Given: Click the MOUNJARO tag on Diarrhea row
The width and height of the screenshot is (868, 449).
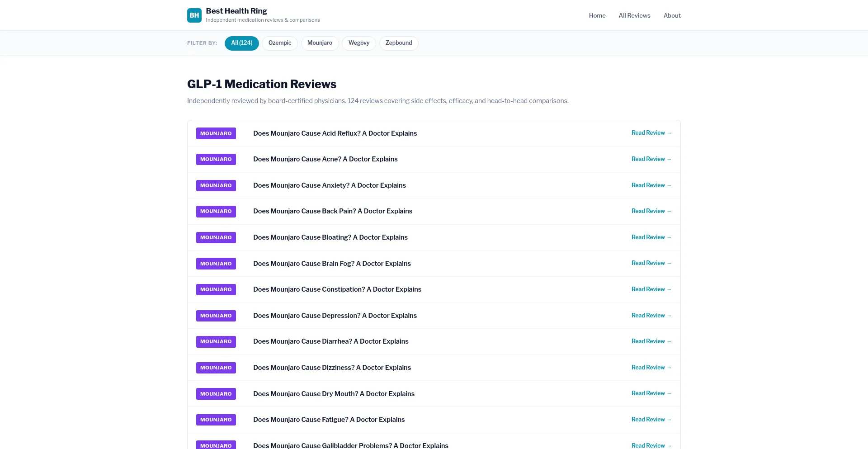Looking at the screenshot, I should click(216, 341).
